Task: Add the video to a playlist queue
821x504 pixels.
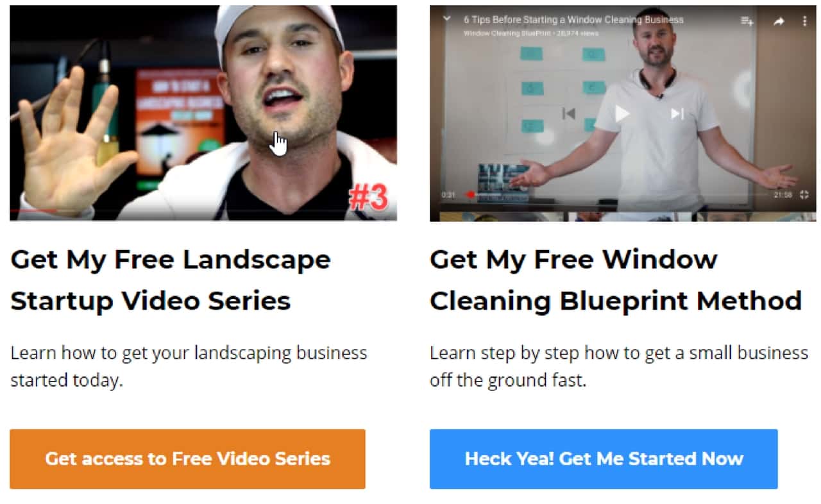Action: click(x=747, y=21)
